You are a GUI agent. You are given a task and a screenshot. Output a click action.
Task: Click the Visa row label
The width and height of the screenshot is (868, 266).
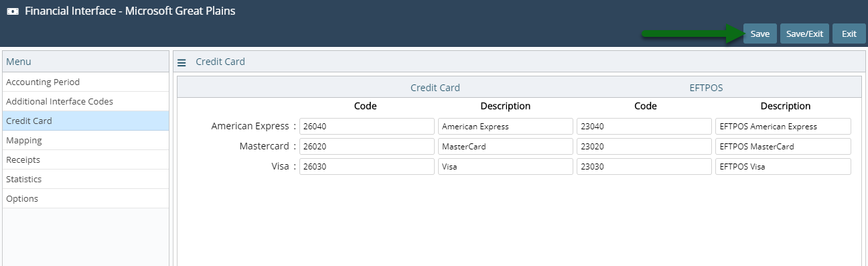click(281, 166)
